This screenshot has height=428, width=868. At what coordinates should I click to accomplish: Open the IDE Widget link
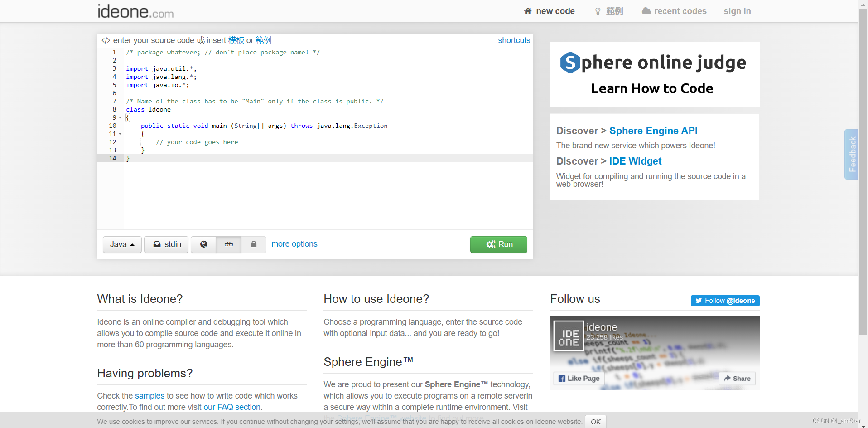pyautogui.click(x=635, y=161)
